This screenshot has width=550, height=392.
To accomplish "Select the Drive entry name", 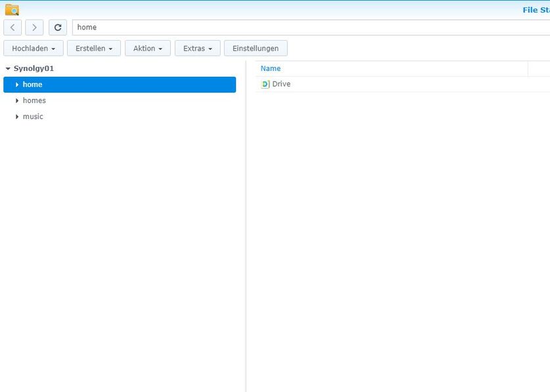I will click(x=281, y=84).
